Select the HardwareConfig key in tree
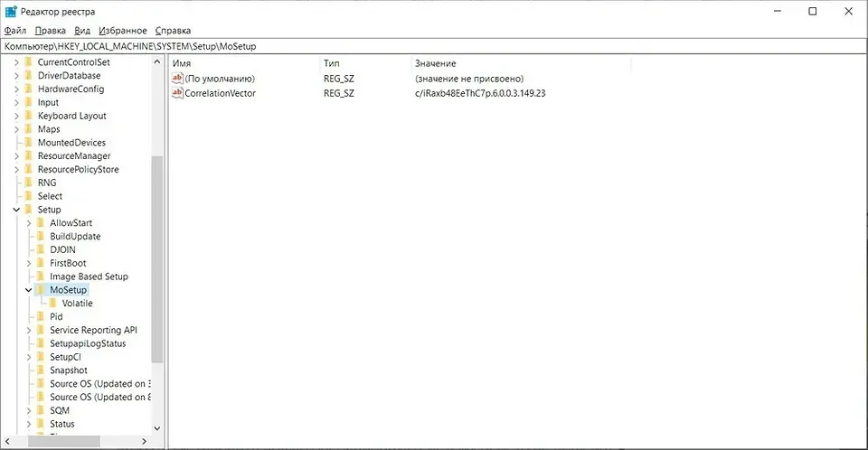This screenshot has height=450, width=868. 71,89
